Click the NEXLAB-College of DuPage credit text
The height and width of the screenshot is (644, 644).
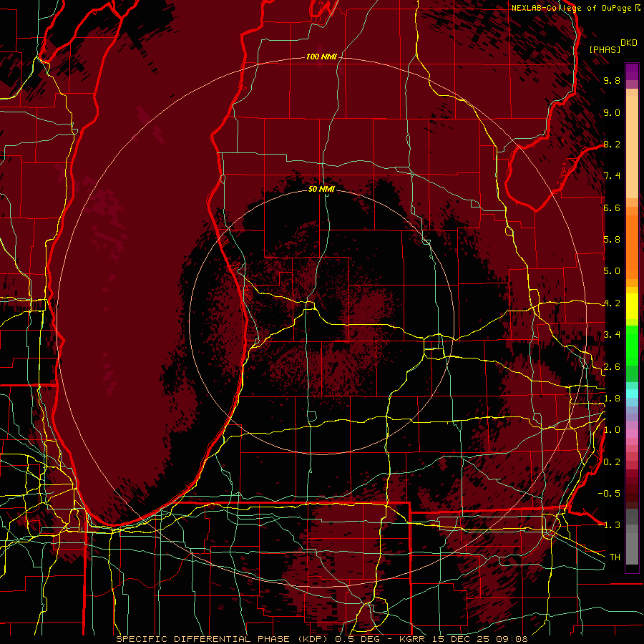[x=572, y=8]
